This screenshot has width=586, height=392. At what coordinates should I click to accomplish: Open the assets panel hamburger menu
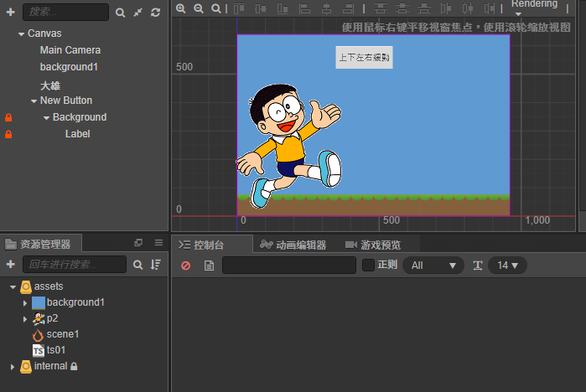(x=158, y=243)
